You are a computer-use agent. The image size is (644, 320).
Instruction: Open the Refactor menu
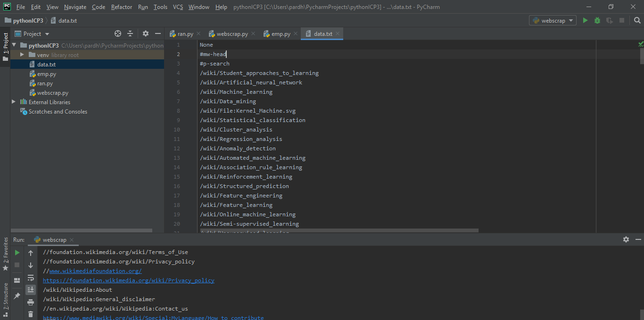(x=122, y=7)
